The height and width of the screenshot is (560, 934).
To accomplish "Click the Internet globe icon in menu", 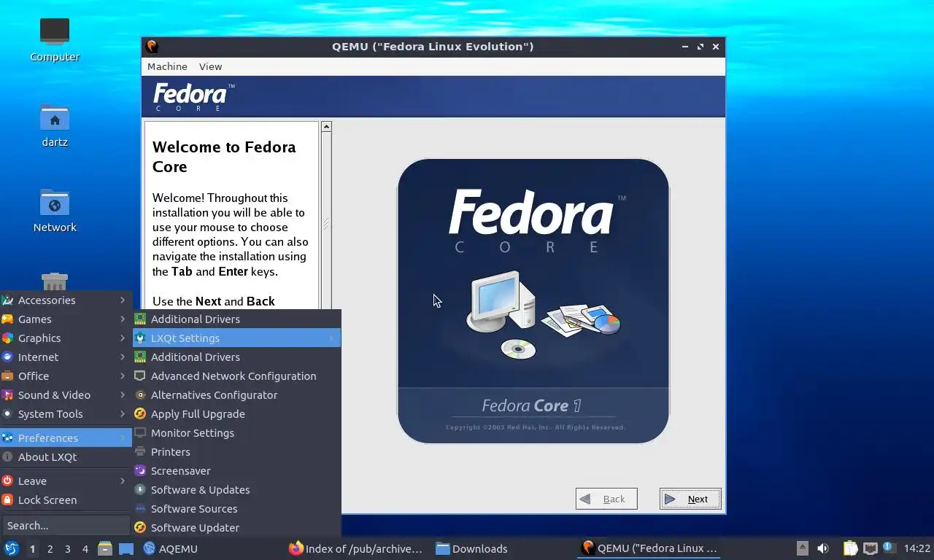I will pyautogui.click(x=7, y=357).
